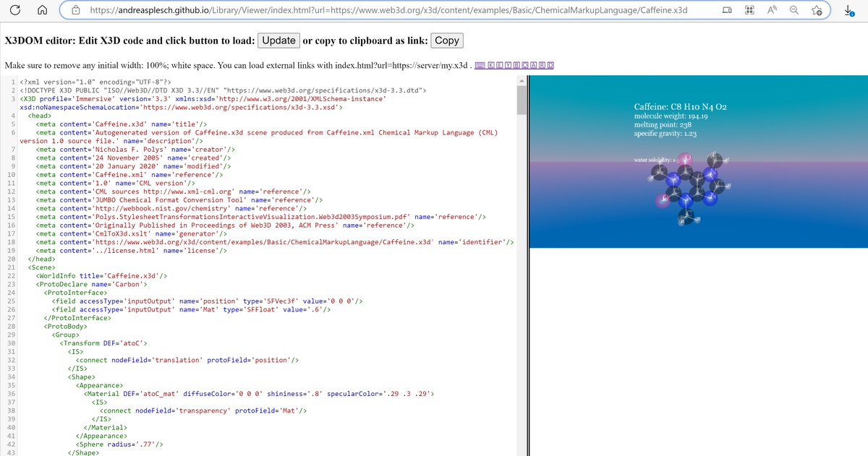Click the opening <ProtoBody> tag

click(66, 327)
